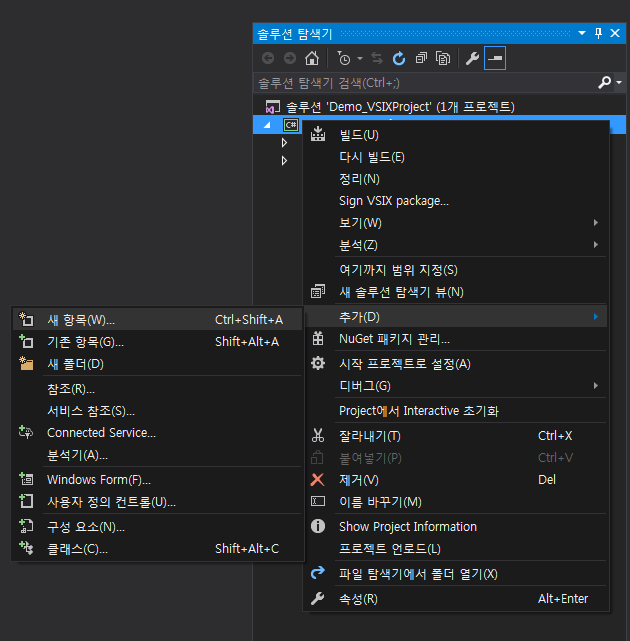Image resolution: width=630 pixels, height=641 pixels.
Task: Select 서비스 참조(S)... in the submenu
Action: (158, 411)
